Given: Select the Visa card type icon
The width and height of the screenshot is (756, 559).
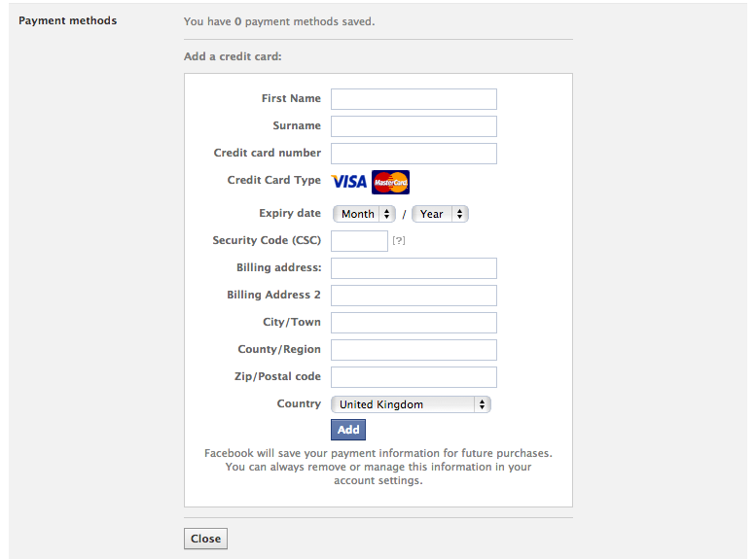Looking at the screenshot, I should coord(348,182).
